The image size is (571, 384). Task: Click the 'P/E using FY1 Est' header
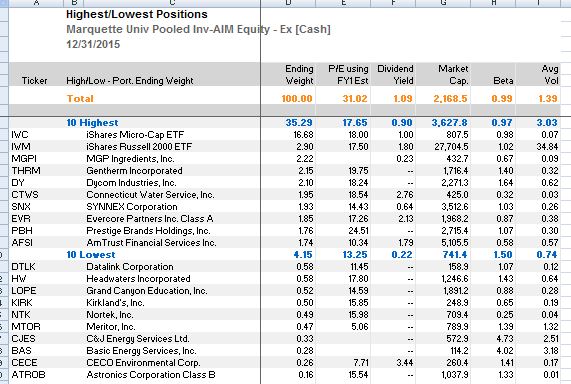(348, 75)
